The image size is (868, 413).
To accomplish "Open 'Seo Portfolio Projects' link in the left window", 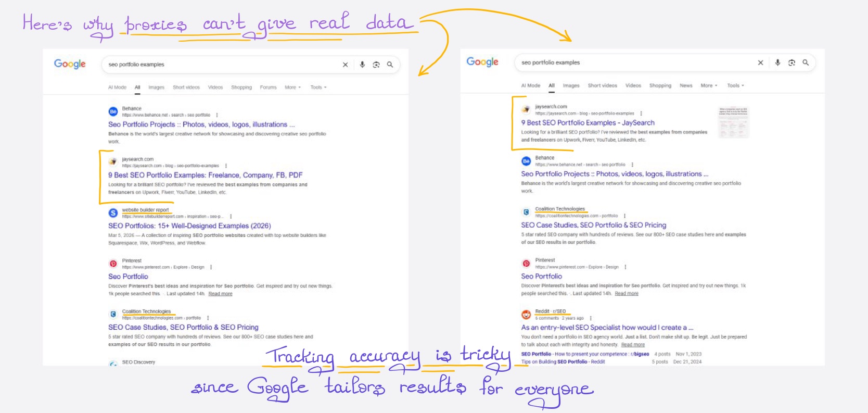I will point(201,124).
